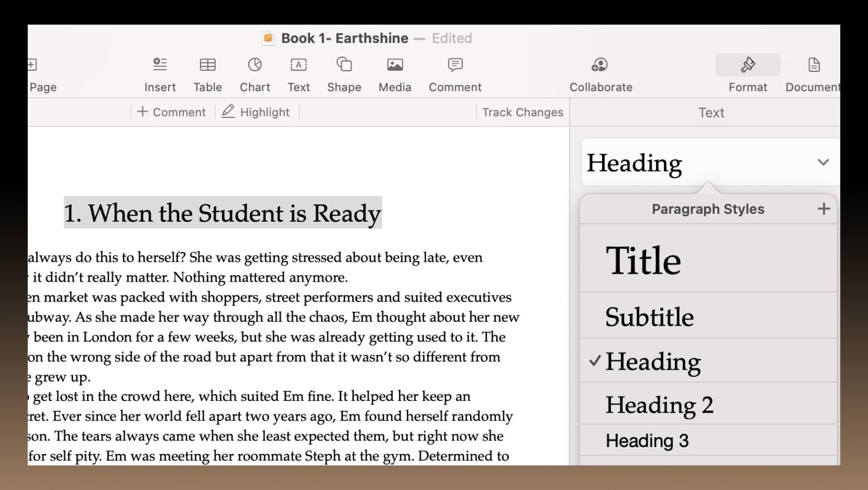Click the Comment toolbar item

[x=455, y=73]
